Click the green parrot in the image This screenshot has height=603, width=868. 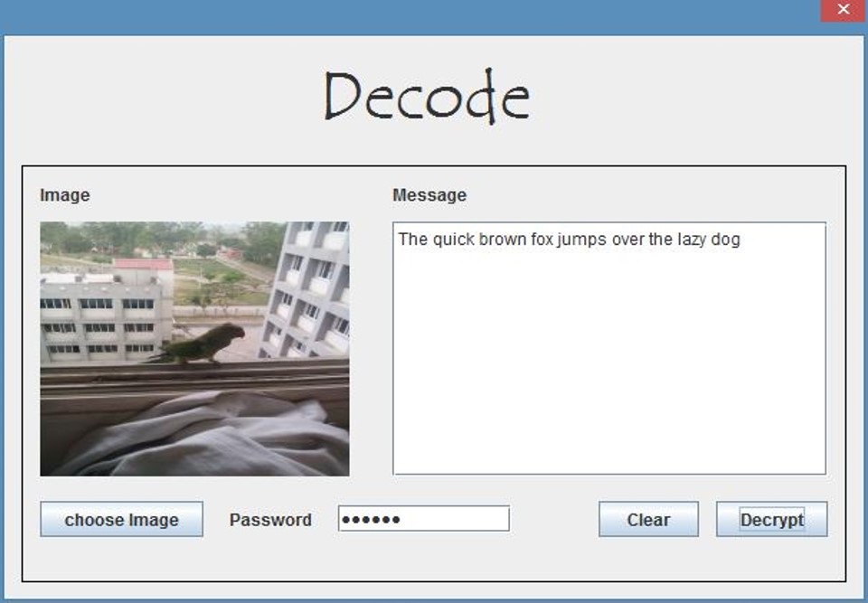tap(201, 344)
